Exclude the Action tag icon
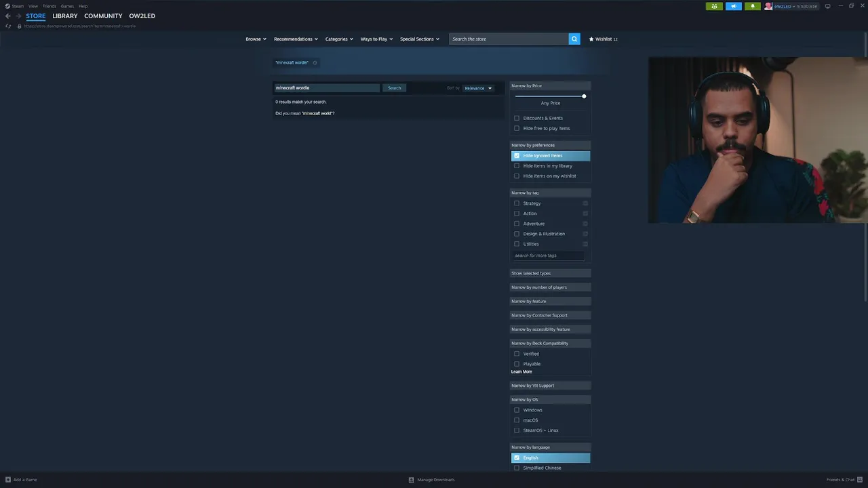868x488 pixels. tap(585, 213)
